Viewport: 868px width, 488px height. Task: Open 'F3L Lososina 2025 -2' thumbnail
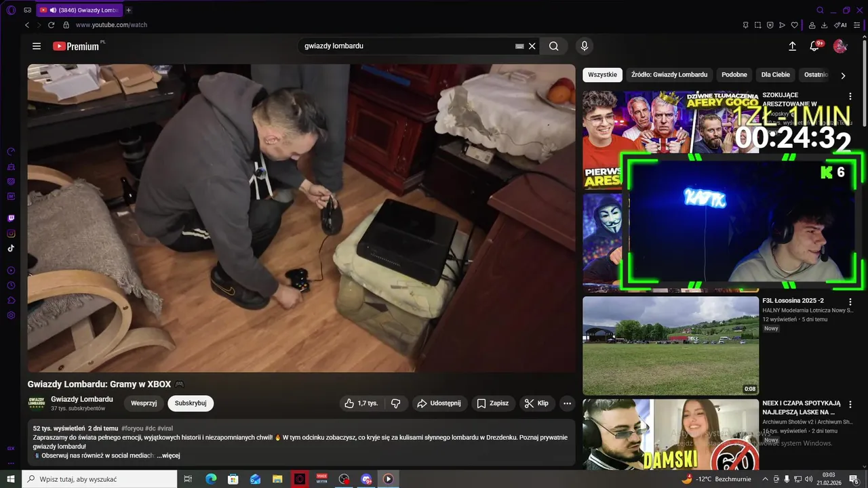671,346
